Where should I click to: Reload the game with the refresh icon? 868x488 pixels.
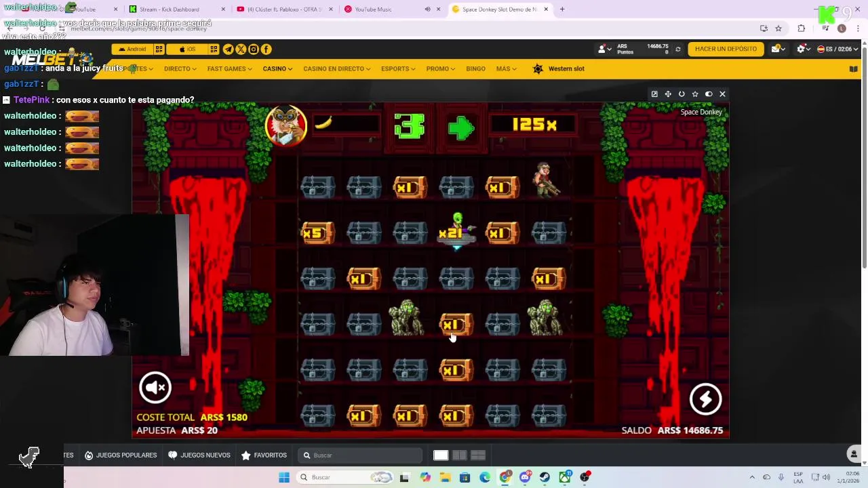pyautogui.click(x=682, y=94)
